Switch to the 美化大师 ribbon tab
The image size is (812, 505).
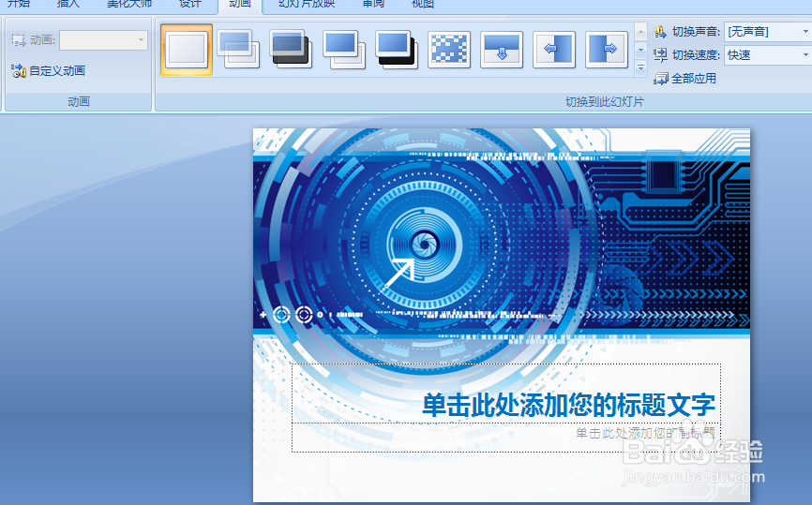[x=129, y=4]
